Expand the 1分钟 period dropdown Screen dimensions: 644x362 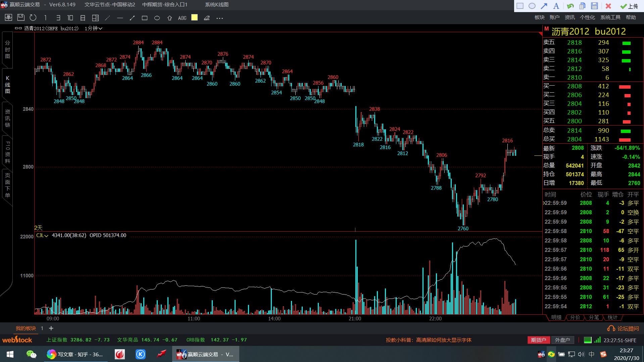[93, 29]
